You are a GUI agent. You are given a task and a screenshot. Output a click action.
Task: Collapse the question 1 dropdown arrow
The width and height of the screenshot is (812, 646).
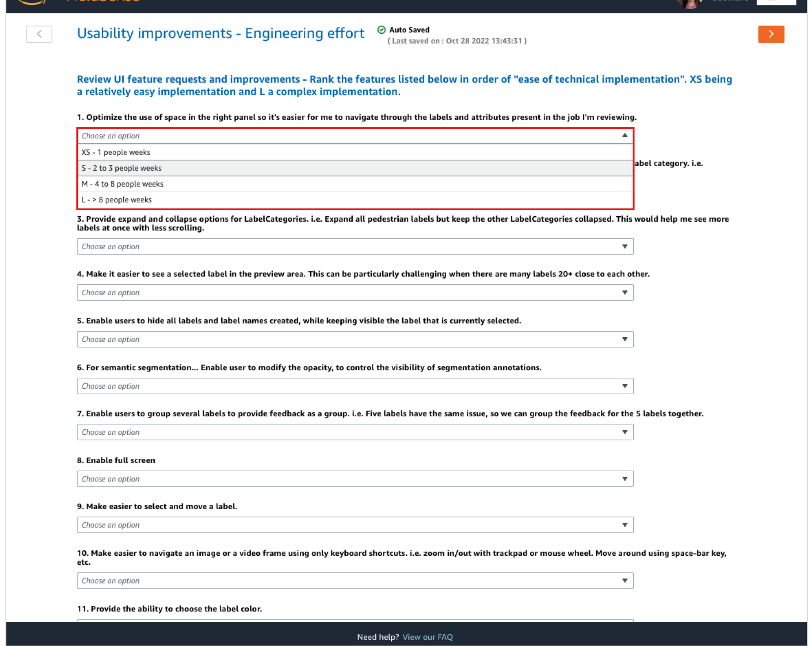pos(625,135)
